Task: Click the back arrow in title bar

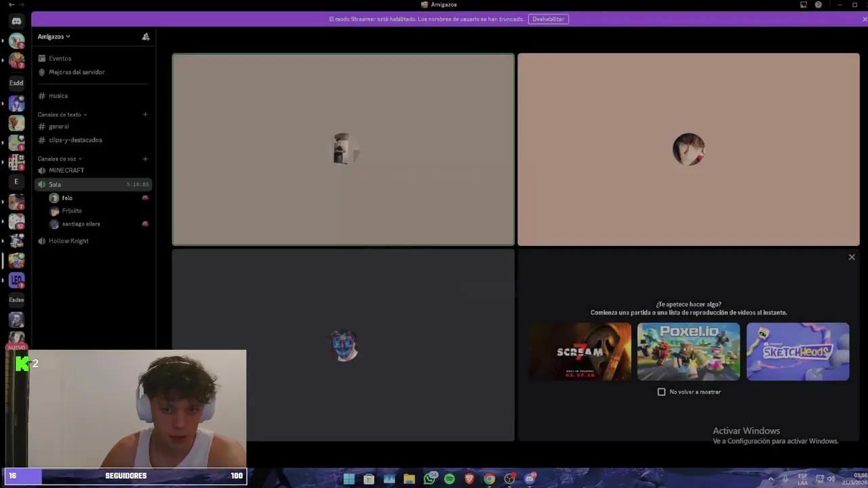Action: pos(12,5)
